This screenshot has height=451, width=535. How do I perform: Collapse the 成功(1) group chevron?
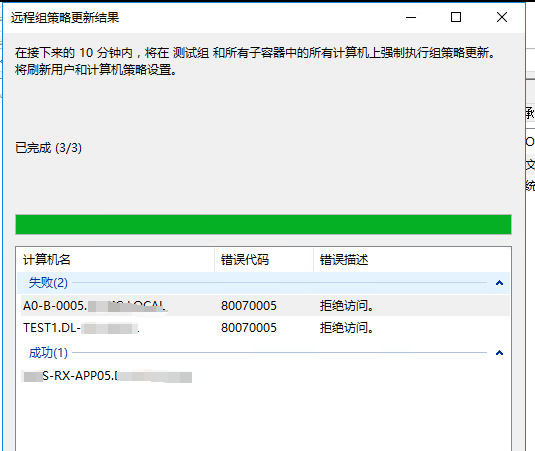click(x=499, y=353)
